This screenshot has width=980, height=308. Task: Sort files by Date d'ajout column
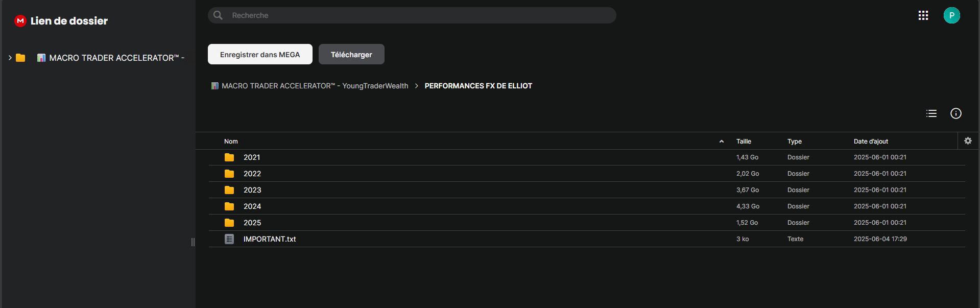(x=871, y=141)
